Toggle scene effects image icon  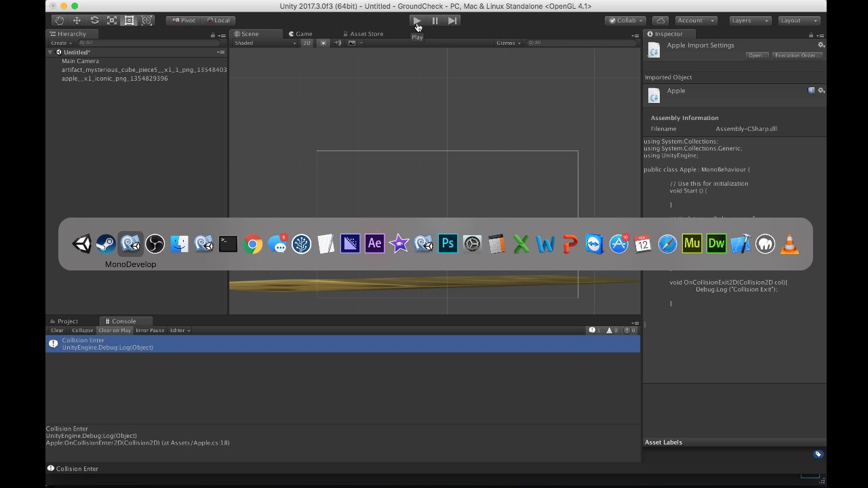351,43
